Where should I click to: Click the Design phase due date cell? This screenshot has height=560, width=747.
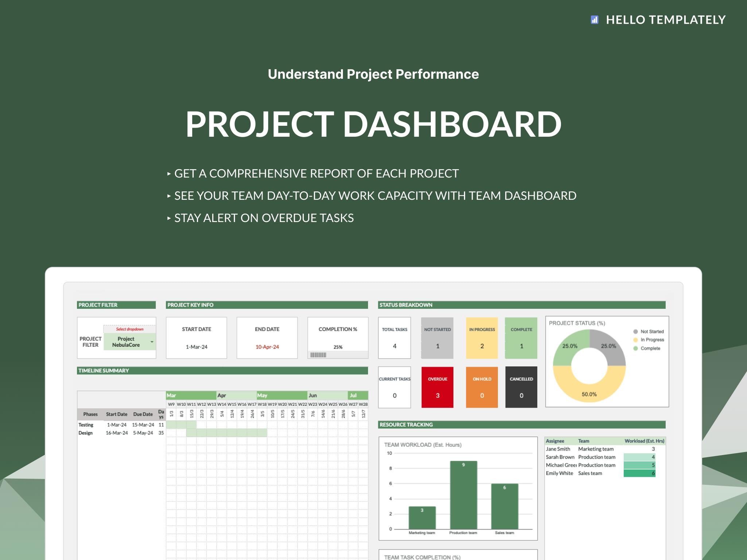pyautogui.click(x=143, y=432)
